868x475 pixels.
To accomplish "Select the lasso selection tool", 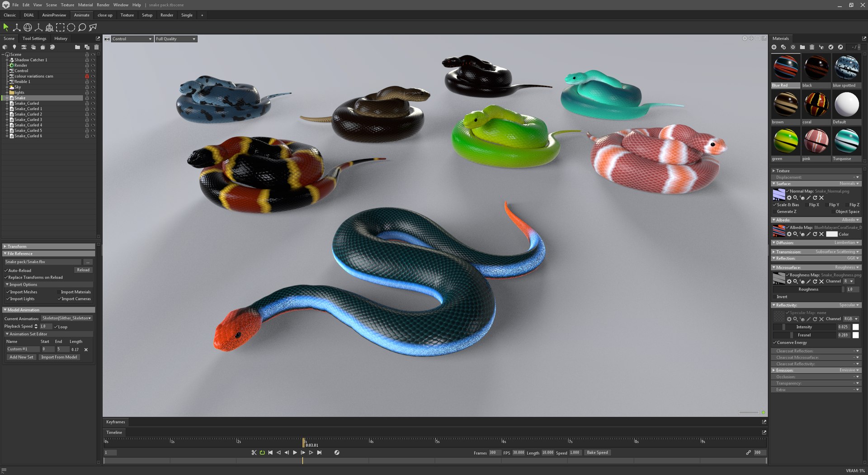I will (82, 27).
